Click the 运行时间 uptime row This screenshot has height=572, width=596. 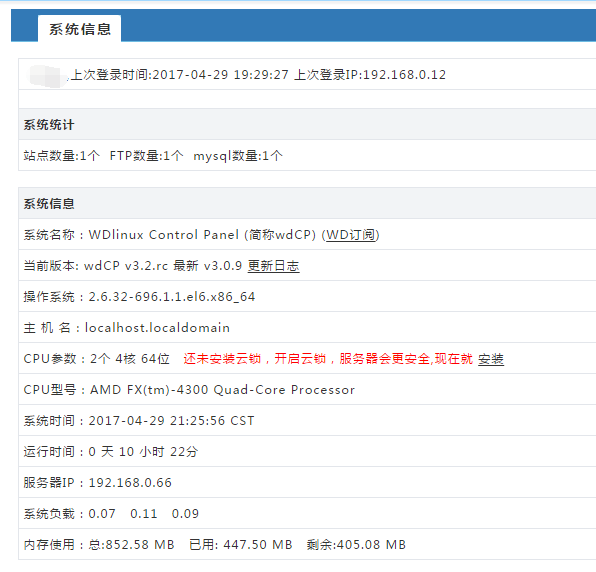click(307, 452)
